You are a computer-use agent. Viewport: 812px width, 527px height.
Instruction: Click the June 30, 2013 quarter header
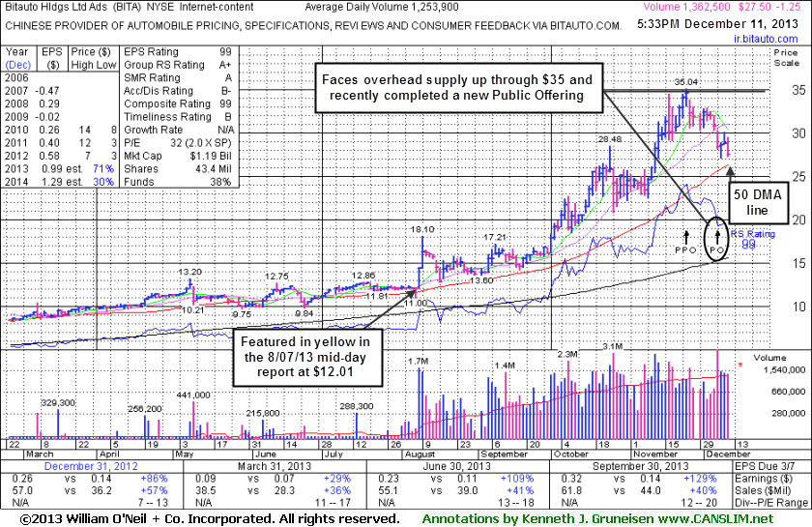(x=456, y=466)
